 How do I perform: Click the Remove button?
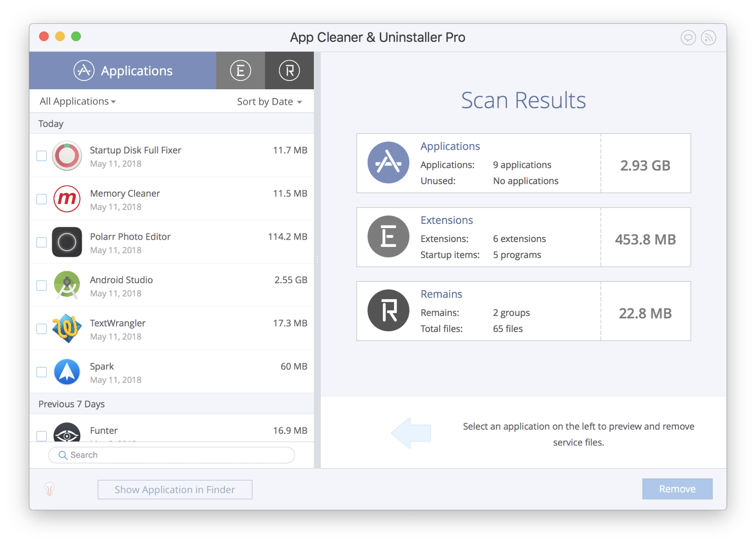tap(677, 488)
